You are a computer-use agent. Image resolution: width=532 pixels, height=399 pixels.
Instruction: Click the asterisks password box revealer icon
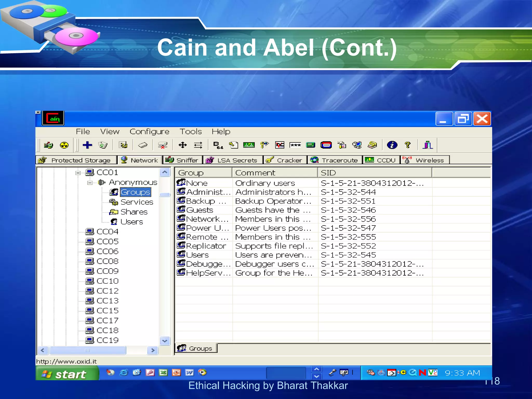point(295,145)
